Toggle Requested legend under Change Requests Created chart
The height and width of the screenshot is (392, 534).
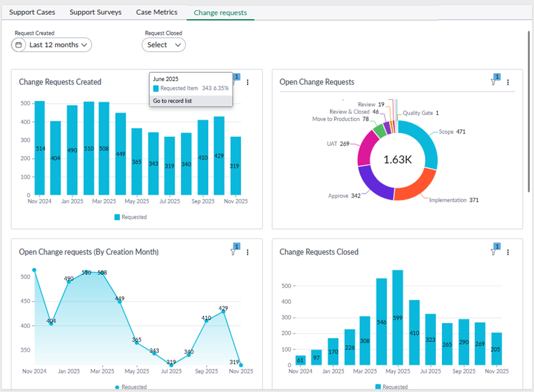[130, 217]
